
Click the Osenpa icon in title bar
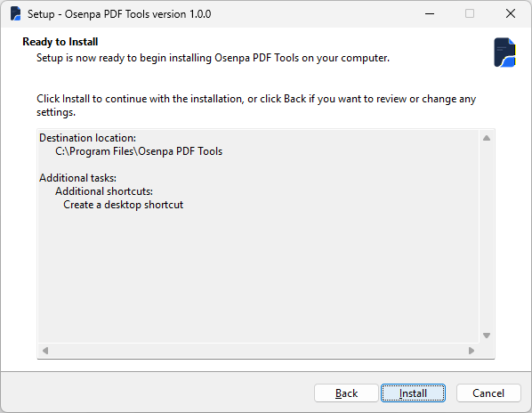tap(16, 14)
